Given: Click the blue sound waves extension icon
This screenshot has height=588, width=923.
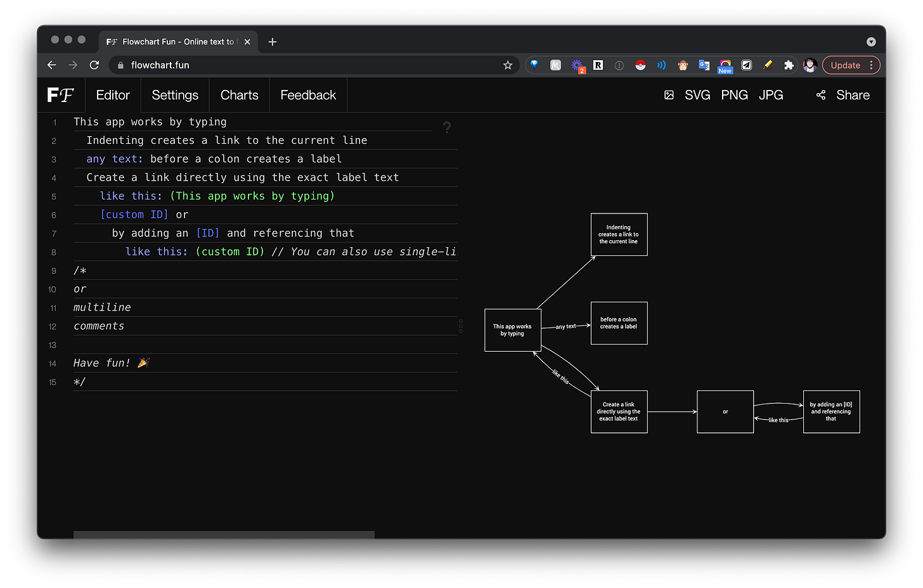Looking at the screenshot, I should (661, 65).
